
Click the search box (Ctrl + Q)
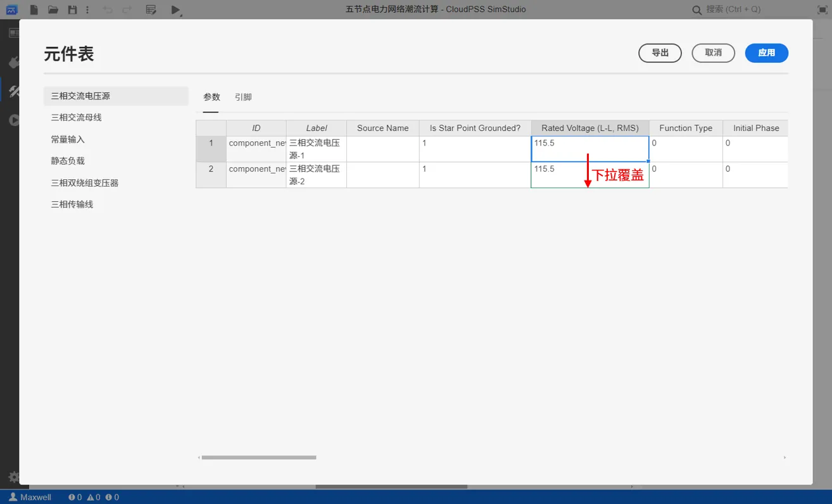point(733,9)
